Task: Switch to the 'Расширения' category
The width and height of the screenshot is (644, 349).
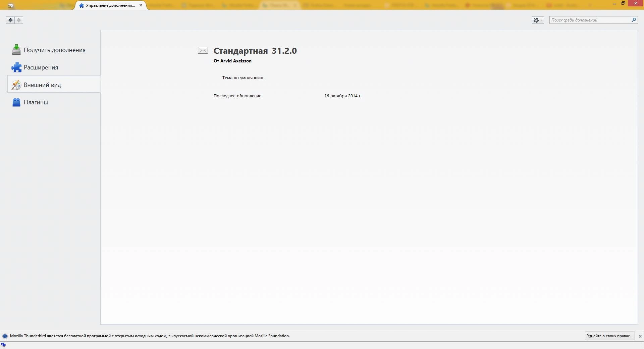Action: (54, 67)
